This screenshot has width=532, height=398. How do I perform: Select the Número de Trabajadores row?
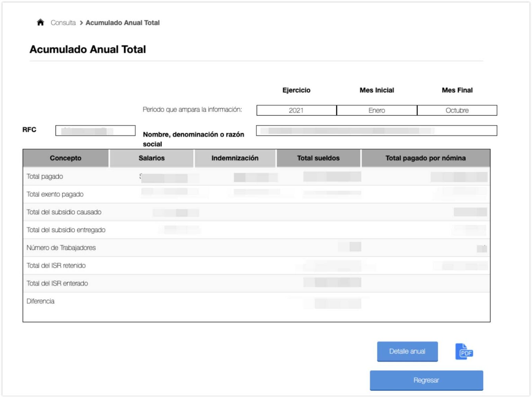coord(61,248)
